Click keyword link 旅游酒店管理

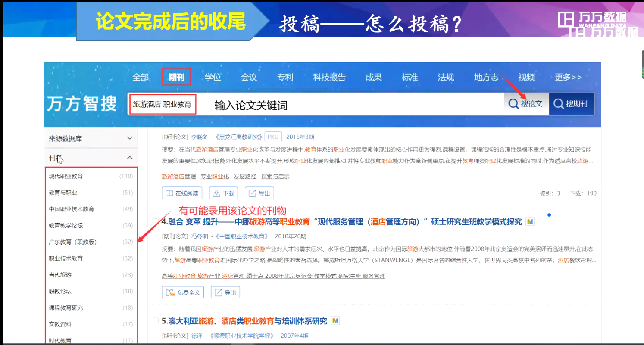179,176
